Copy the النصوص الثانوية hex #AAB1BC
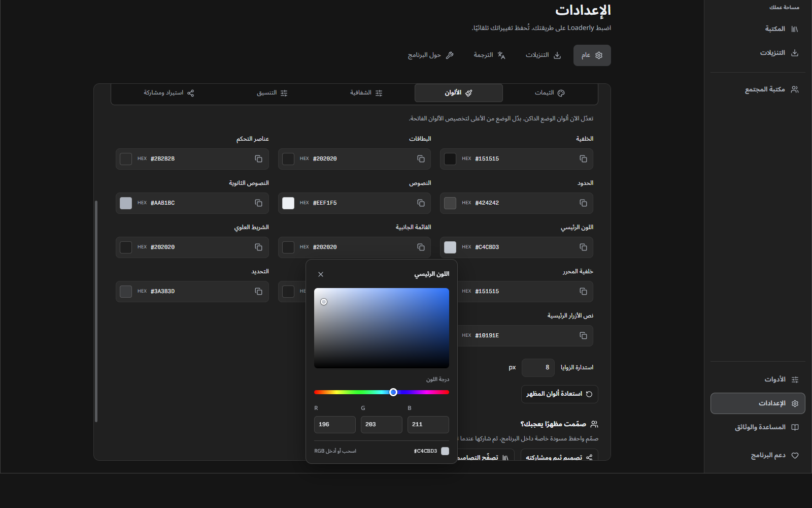The width and height of the screenshot is (812, 508). (258, 203)
